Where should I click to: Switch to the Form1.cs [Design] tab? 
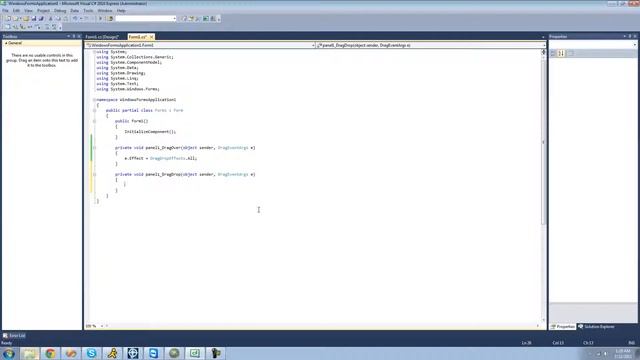(x=102, y=37)
